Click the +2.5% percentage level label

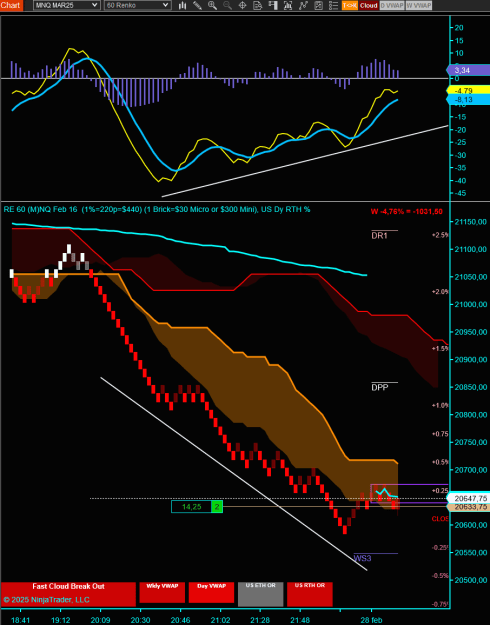pyautogui.click(x=440, y=235)
